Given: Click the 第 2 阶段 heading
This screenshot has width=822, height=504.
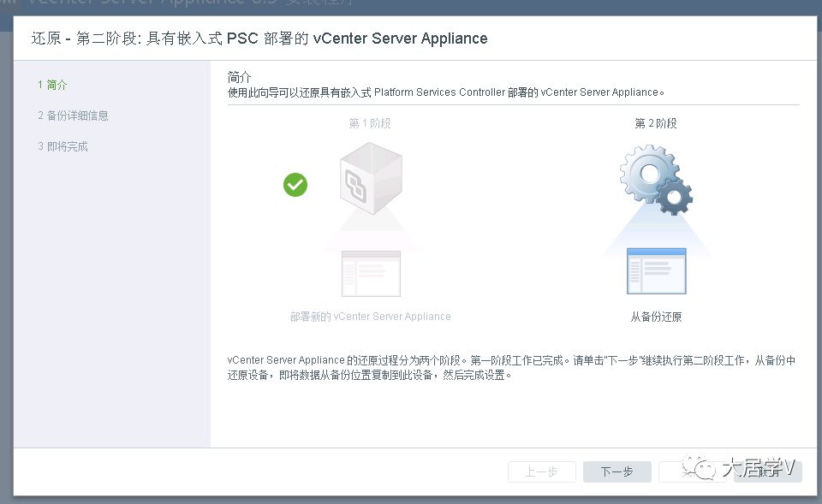Looking at the screenshot, I should pyautogui.click(x=656, y=123).
